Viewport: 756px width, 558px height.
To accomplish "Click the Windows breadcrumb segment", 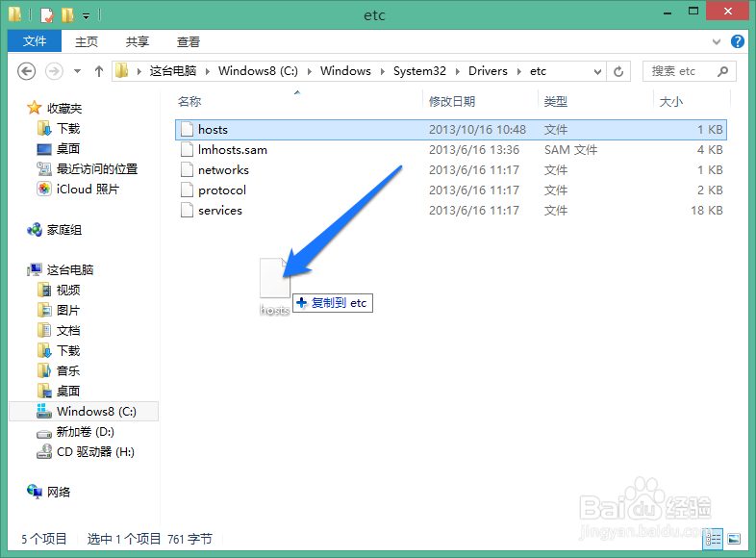I will pyautogui.click(x=345, y=71).
